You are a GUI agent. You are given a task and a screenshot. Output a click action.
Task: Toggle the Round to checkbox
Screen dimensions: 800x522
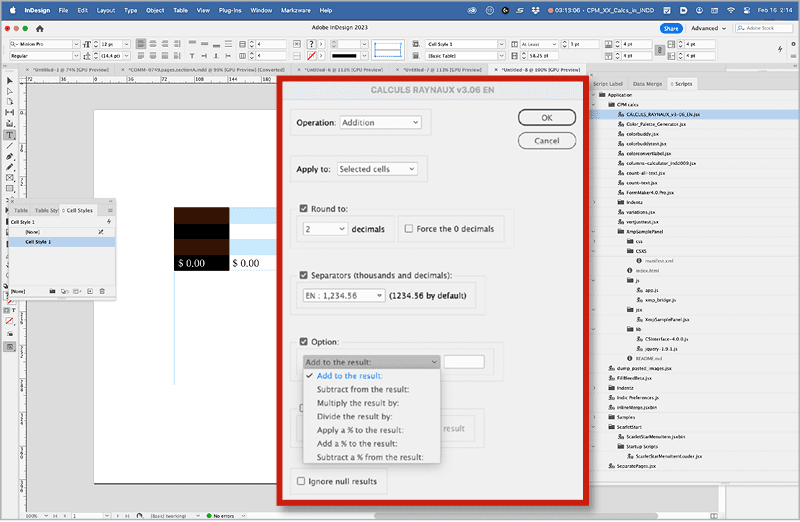(304, 209)
